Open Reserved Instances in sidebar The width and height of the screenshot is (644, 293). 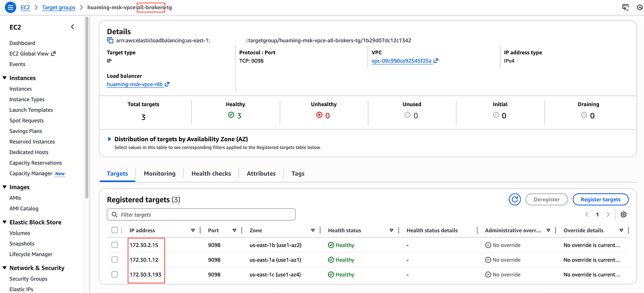coord(32,142)
